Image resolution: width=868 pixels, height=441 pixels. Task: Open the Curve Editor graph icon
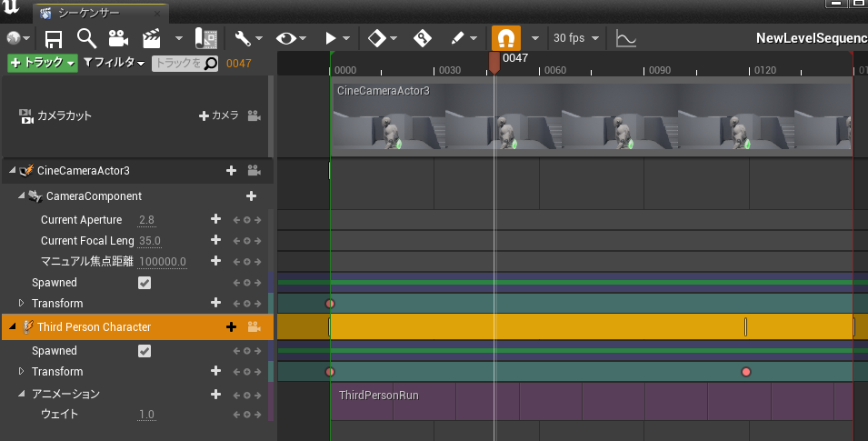pos(626,38)
